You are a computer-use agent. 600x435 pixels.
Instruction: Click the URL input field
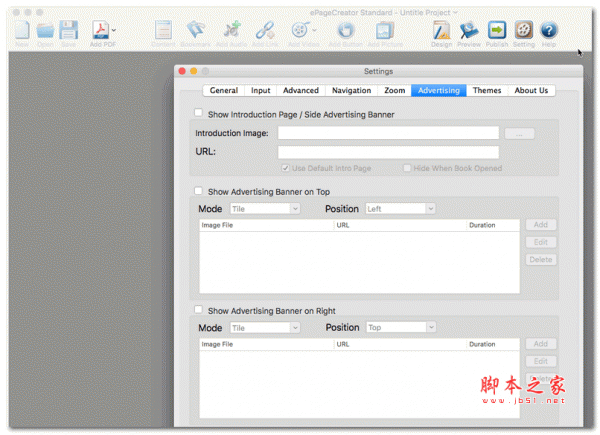tap(388, 152)
